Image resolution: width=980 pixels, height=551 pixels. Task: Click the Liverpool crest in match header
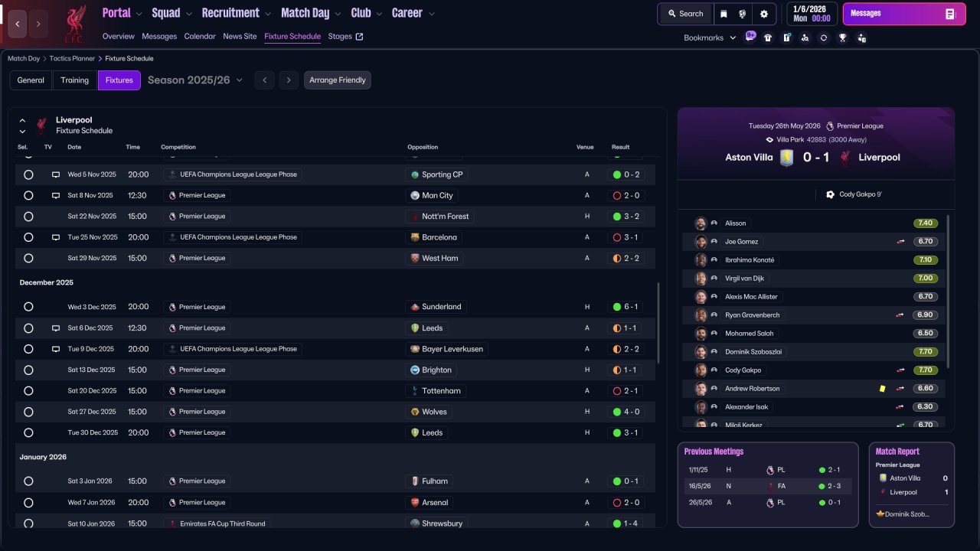click(x=846, y=158)
